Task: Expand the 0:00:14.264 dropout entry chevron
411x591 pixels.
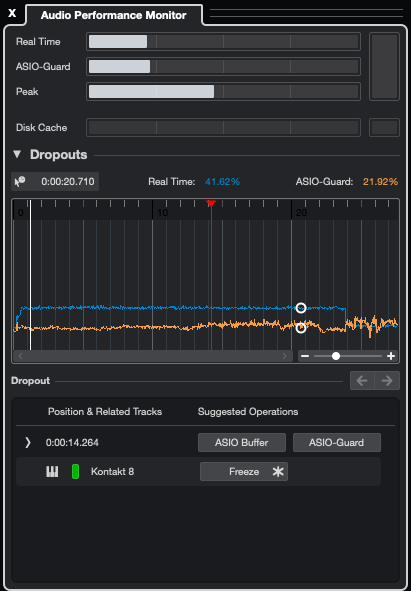Action: point(28,442)
